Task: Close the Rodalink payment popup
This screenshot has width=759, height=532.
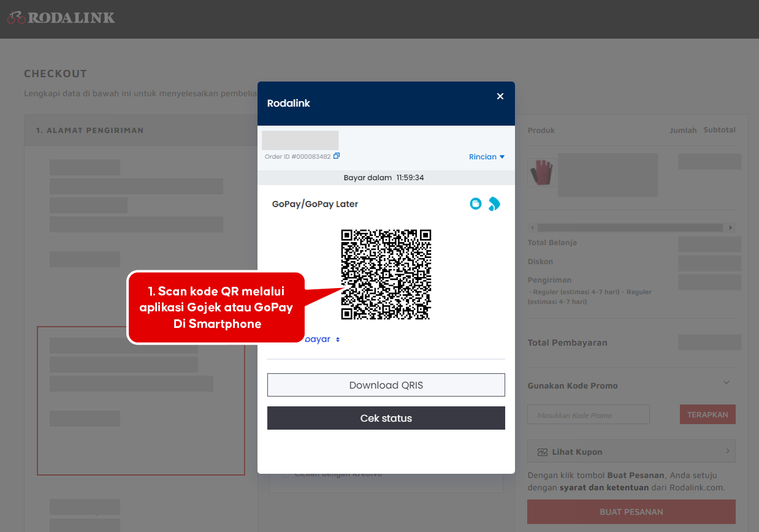Action: pyautogui.click(x=500, y=96)
